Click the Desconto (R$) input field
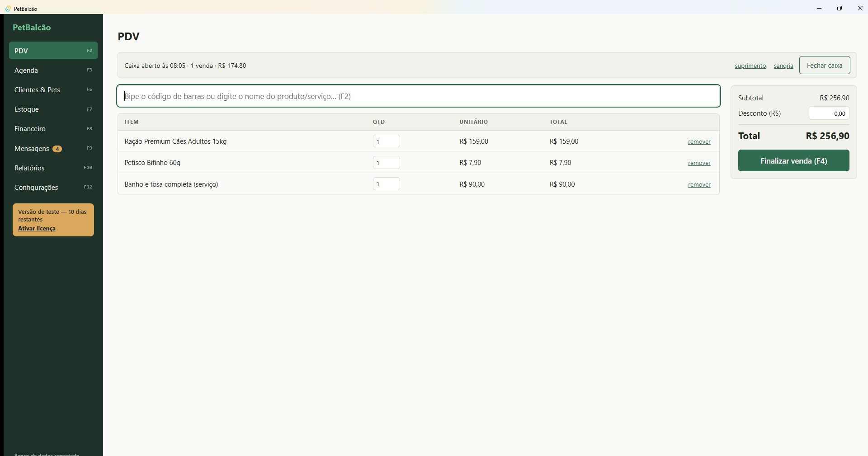 pos(829,113)
